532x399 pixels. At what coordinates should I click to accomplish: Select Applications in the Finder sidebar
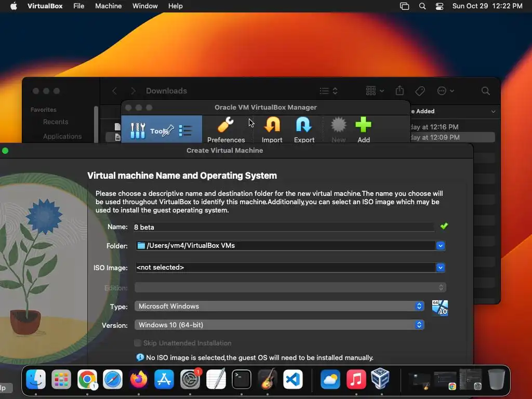[62, 137]
